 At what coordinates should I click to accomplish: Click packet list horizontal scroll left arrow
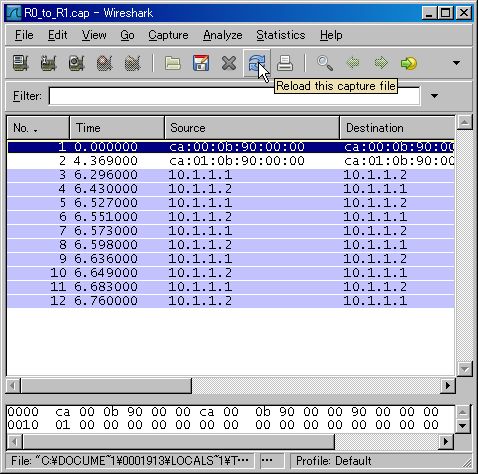coord(13,386)
